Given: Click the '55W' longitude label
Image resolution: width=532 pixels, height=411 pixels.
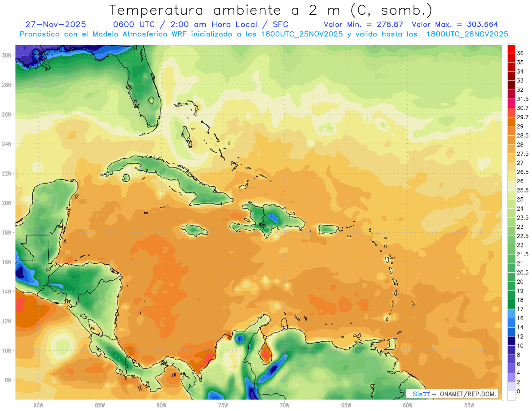Looking at the screenshot, I should point(469,406).
